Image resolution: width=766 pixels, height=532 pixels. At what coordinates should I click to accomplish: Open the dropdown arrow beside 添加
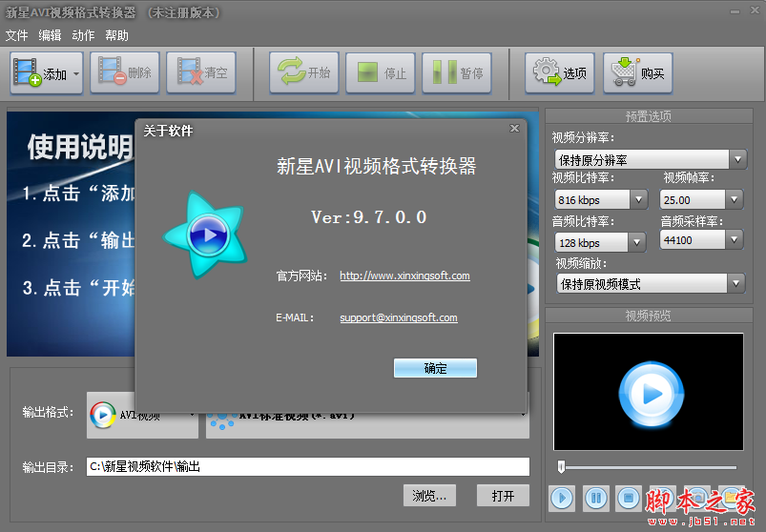pos(76,74)
